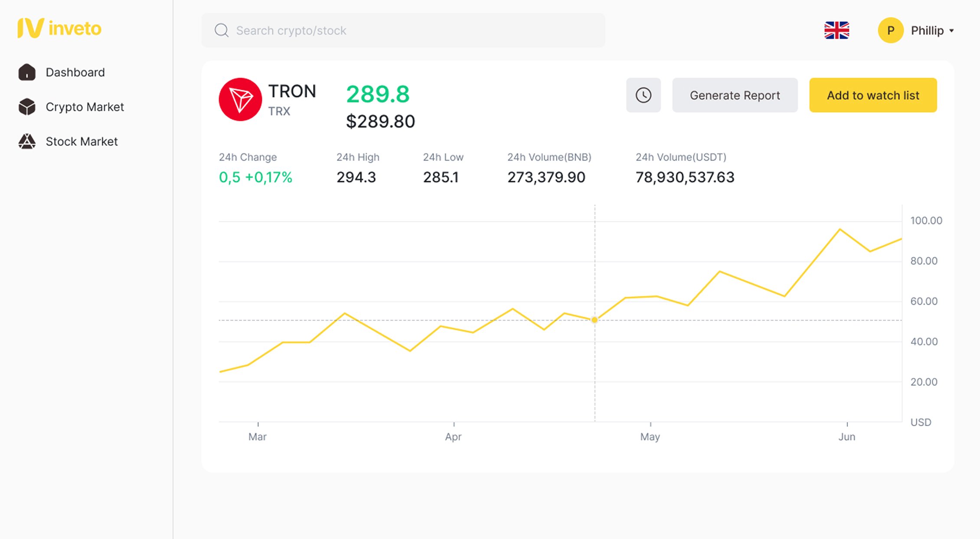Go to the Crypto Market section
Screen dimensions: 980x539
(x=85, y=107)
